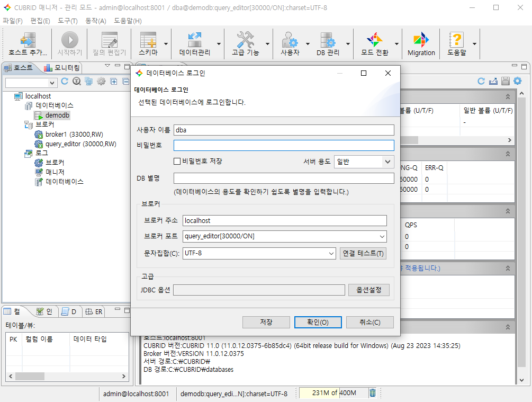532x402 pixels.
Task: Refresh the host tree with refresh icon
Action: (x=65, y=82)
